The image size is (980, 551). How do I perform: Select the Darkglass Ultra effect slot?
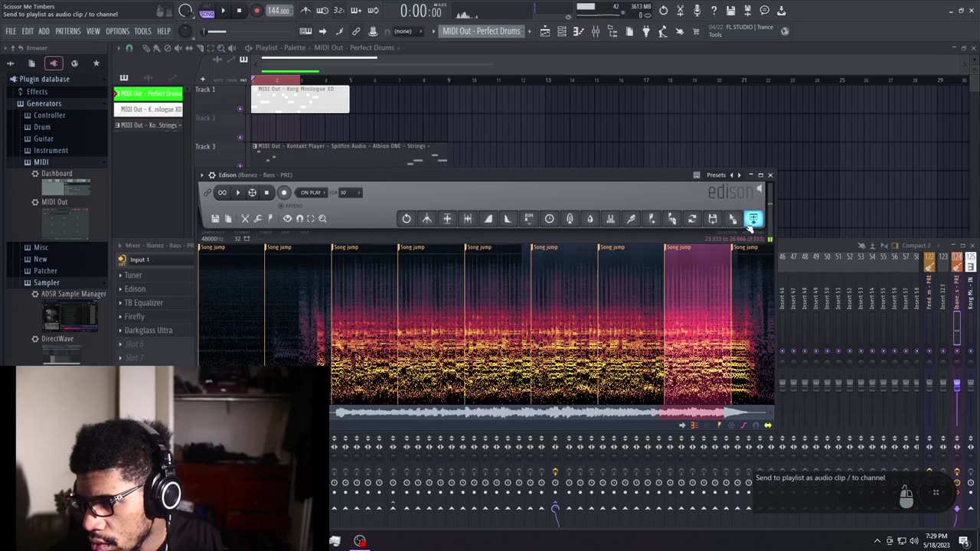(x=149, y=331)
